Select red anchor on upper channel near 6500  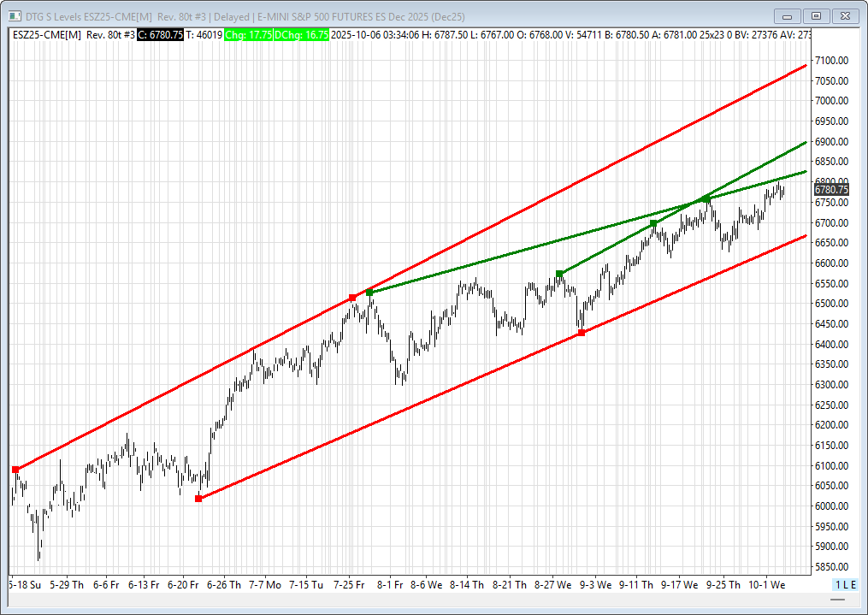click(352, 298)
